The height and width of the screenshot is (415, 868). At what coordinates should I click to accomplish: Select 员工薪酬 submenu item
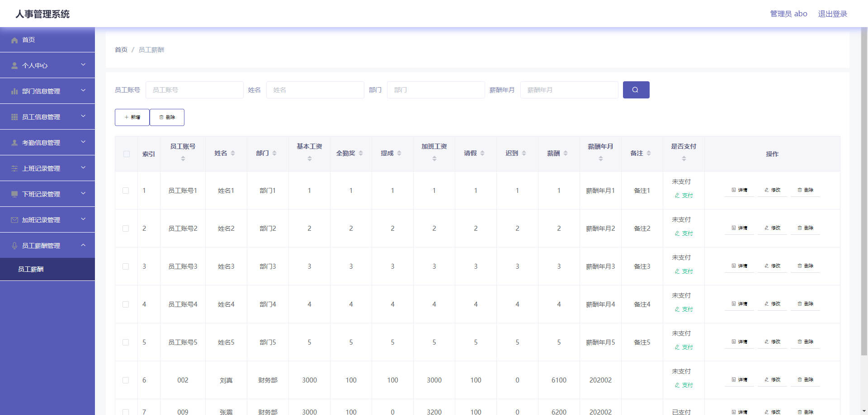click(x=47, y=269)
